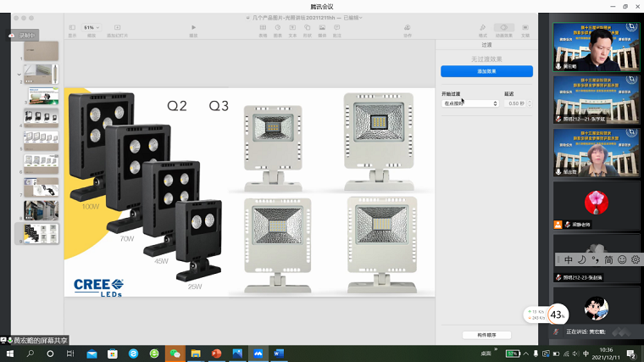Open the Table insert tool
The width and height of the screenshot is (644, 362).
click(263, 29)
